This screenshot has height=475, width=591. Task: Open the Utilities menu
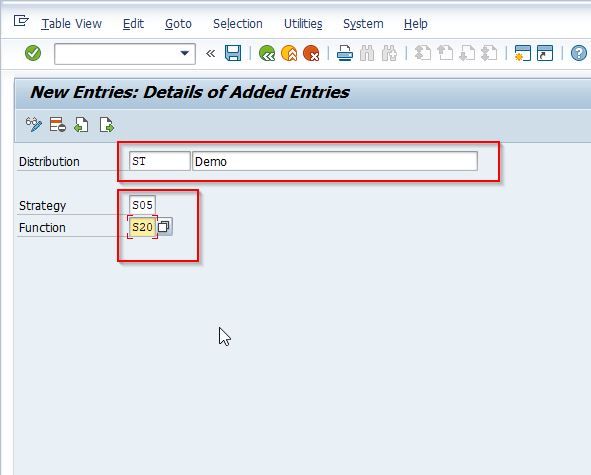pos(303,24)
